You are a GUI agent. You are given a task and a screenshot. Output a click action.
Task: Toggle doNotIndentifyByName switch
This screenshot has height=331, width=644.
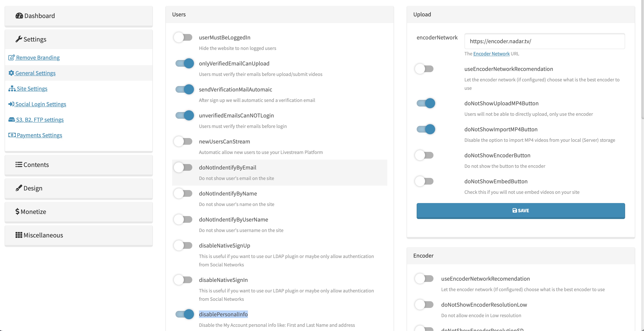(183, 193)
